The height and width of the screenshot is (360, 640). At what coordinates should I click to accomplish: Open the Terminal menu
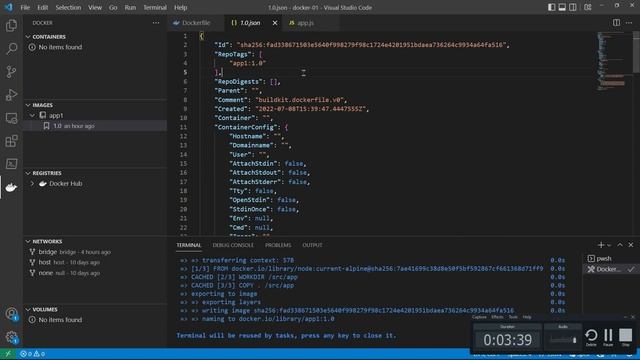tap(155, 7)
